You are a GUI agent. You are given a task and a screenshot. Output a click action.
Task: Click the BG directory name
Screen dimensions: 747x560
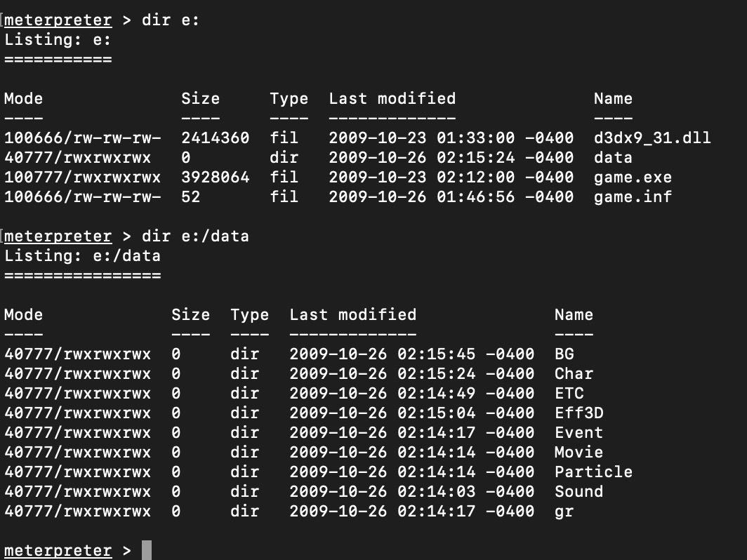pyautogui.click(x=564, y=354)
